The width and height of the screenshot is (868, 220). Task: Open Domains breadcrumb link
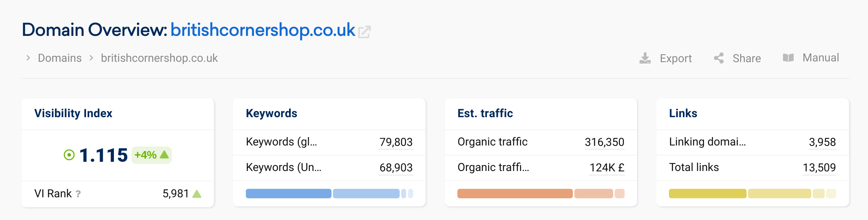[x=60, y=58]
